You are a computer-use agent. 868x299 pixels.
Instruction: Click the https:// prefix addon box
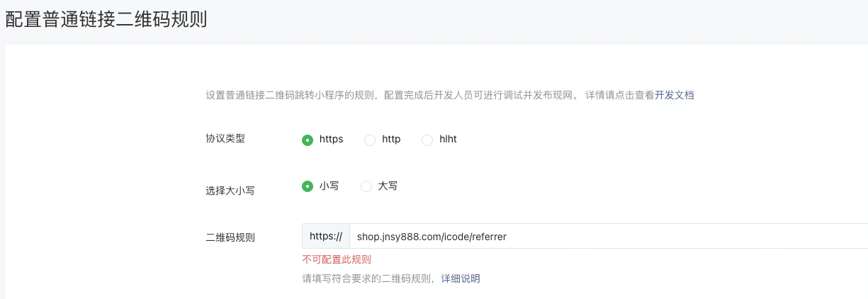tap(326, 236)
